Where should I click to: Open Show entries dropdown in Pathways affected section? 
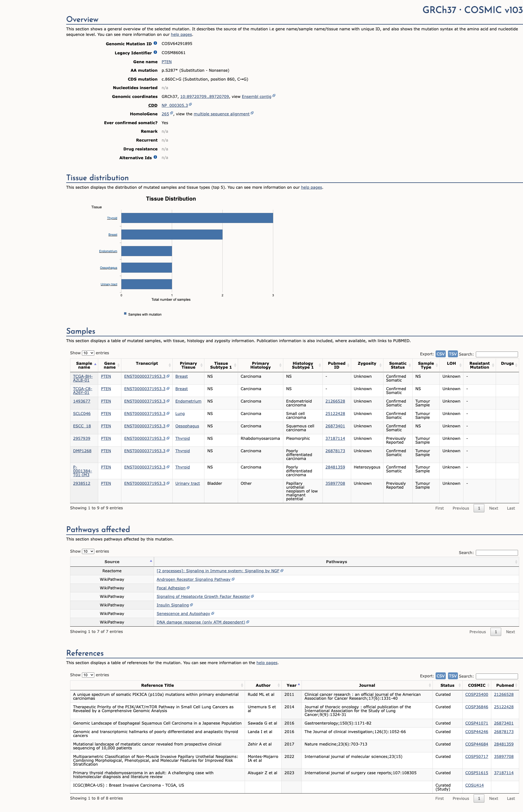click(88, 551)
